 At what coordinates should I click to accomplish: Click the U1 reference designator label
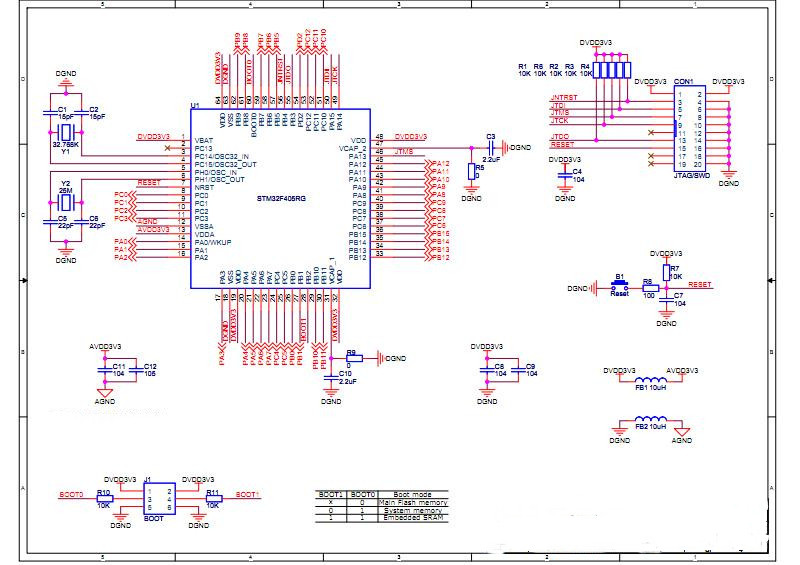coord(195,106)
